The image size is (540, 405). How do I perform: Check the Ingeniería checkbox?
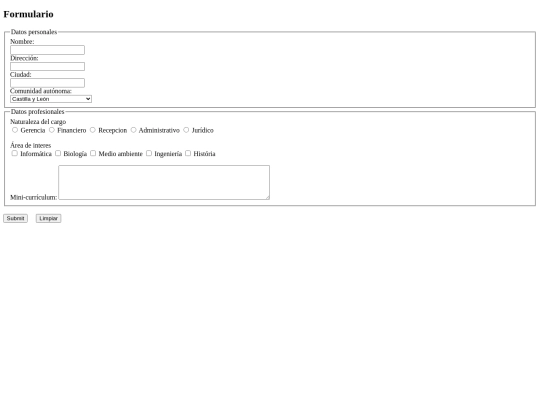click(149, 153)
